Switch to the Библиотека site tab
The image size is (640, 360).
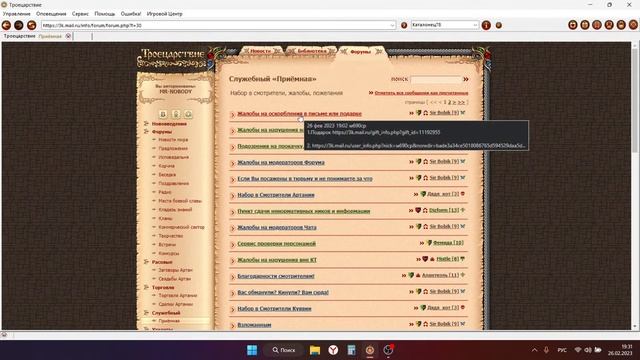pyautogui.click(x=312, y=51)
